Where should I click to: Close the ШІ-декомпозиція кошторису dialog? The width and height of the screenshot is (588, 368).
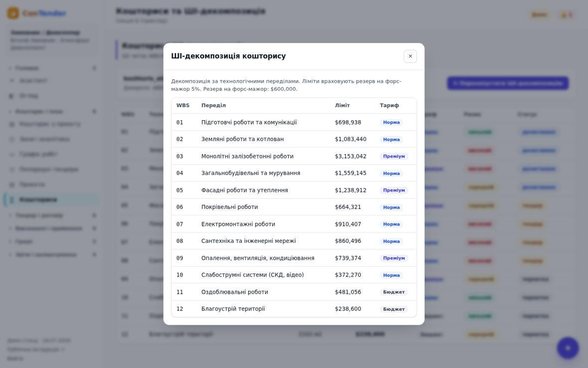(x=410, y=56)
